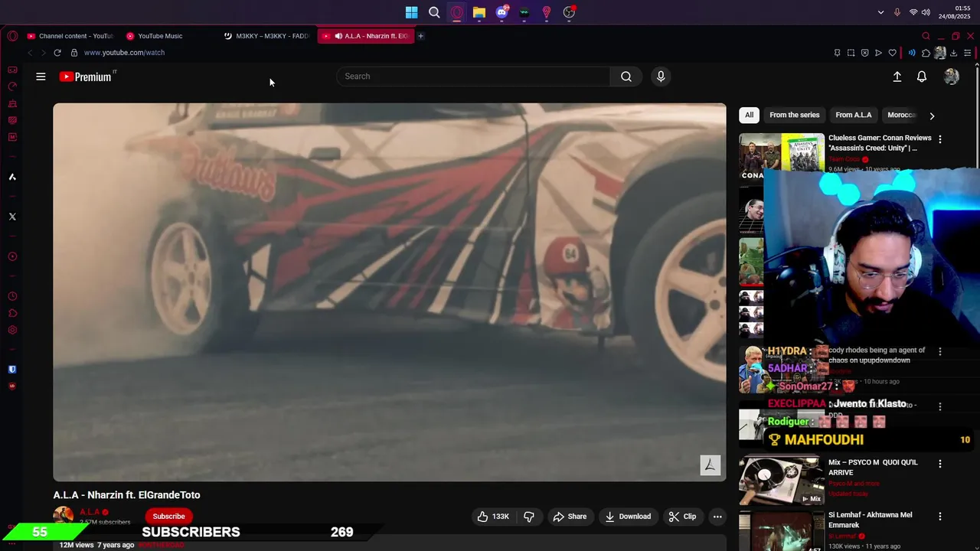The height and width of the screenshot is (551, 980).
Task: Expand Windows system tray hidden icons chevron
Action: 880,12
